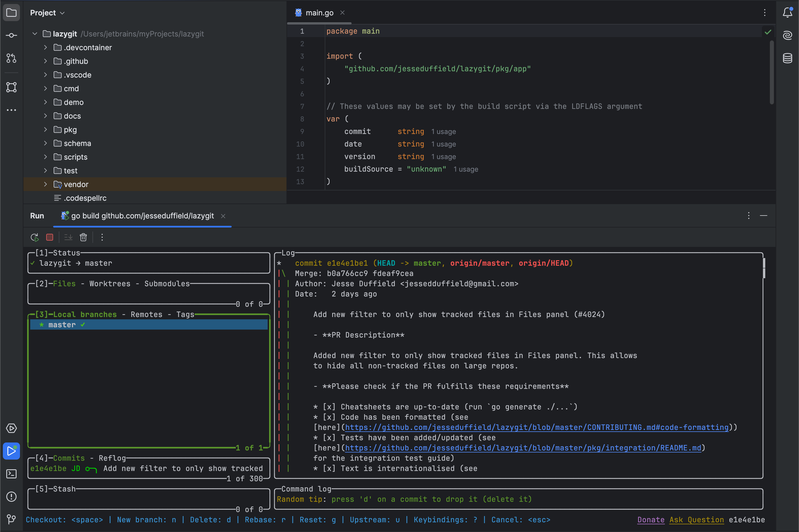Open Pull Requests tool window
The width and height of the screenshot is (799, 532).
pos(11,58)
